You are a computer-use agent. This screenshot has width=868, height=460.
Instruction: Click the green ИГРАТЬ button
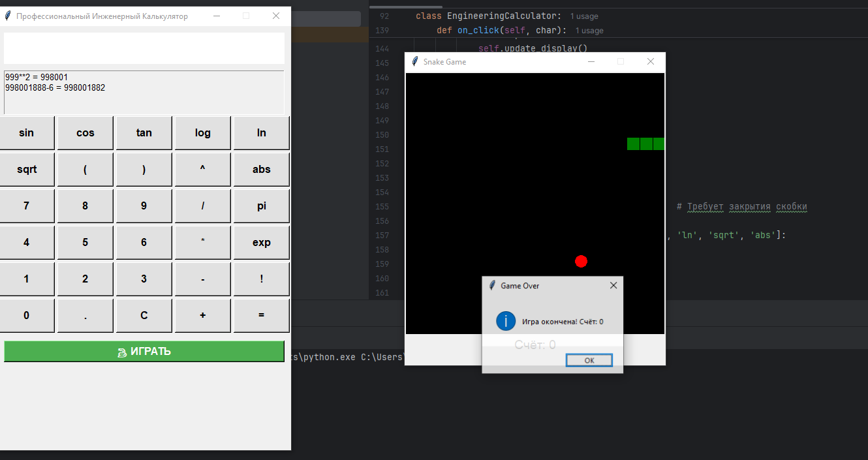click(144, 352)
